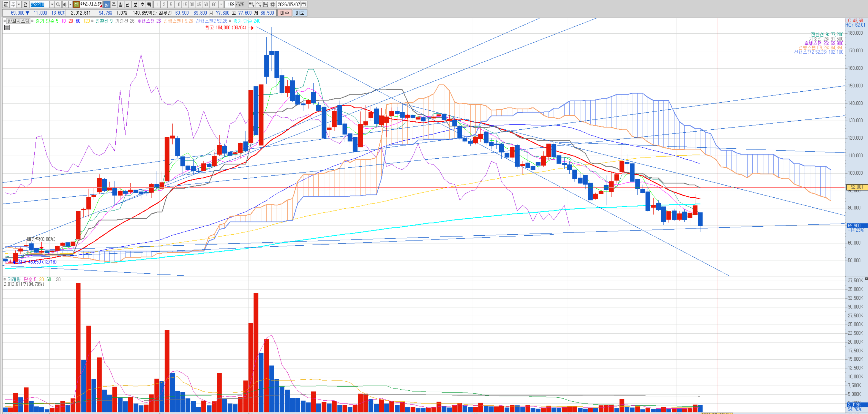Click the 선행스팬1 9,26 legend label
The image size is (868, 414).
tap(178, 21)
